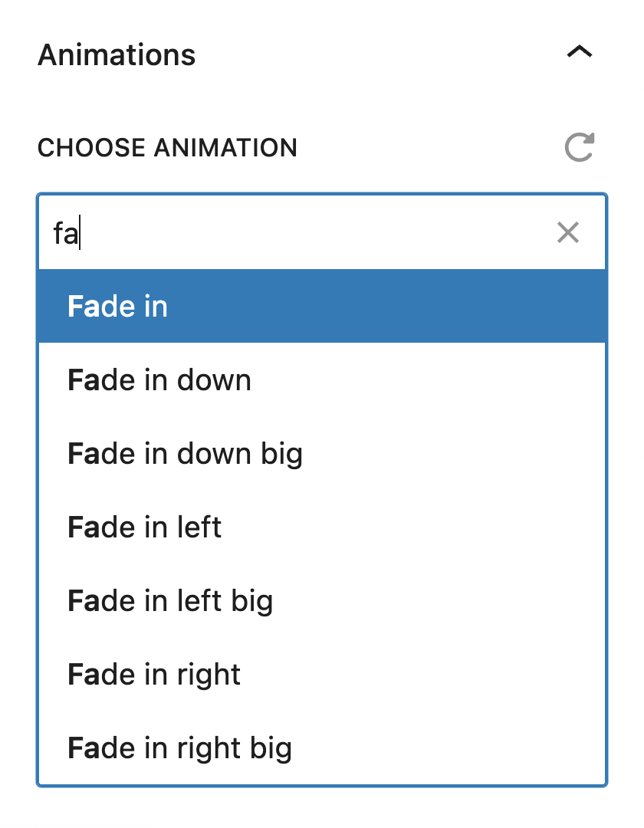Apply the first dropdown result Fade in
The height and width of the screenshot is (828, 644).
[322, 306]
